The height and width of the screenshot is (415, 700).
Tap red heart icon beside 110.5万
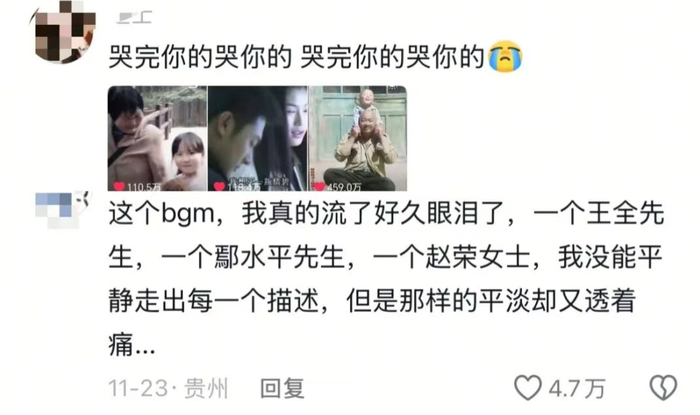[x=119, y=186]
